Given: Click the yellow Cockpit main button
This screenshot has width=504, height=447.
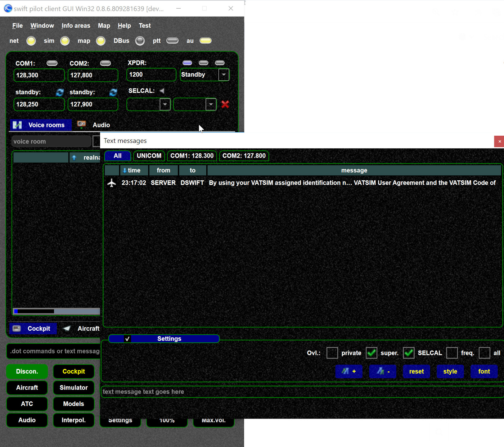Looking at the screenshot, I should (74, 371).
